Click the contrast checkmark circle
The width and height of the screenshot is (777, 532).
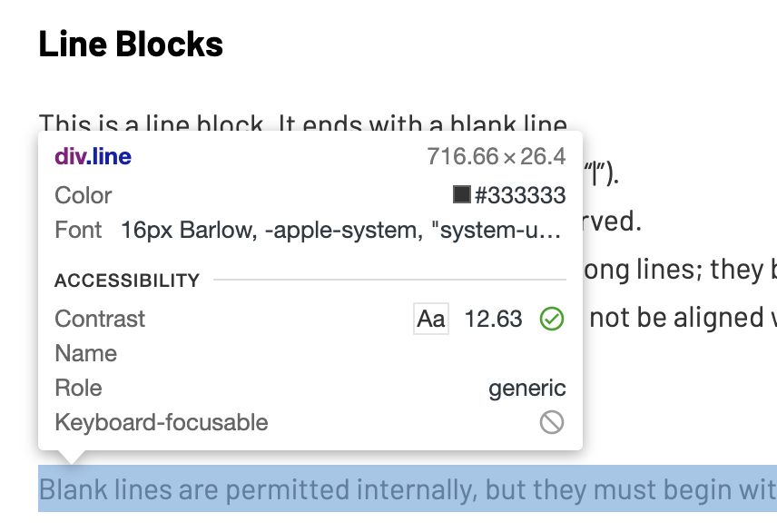(551, 319)
